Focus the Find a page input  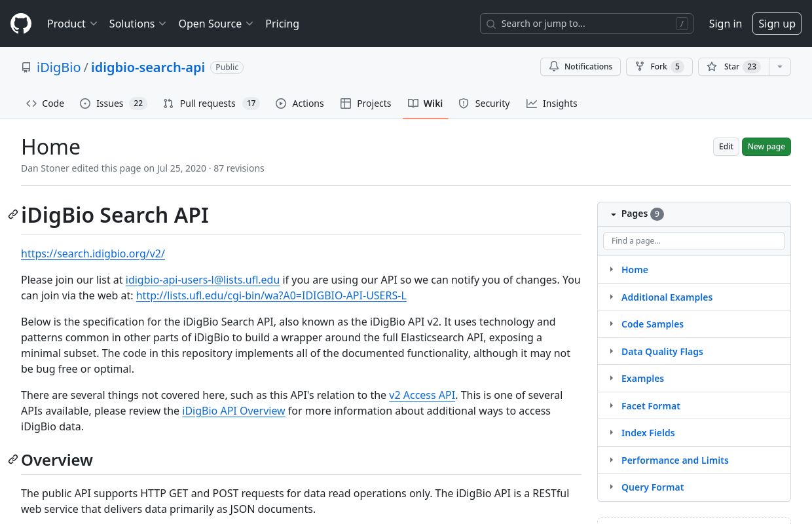(x=693, y=240)
